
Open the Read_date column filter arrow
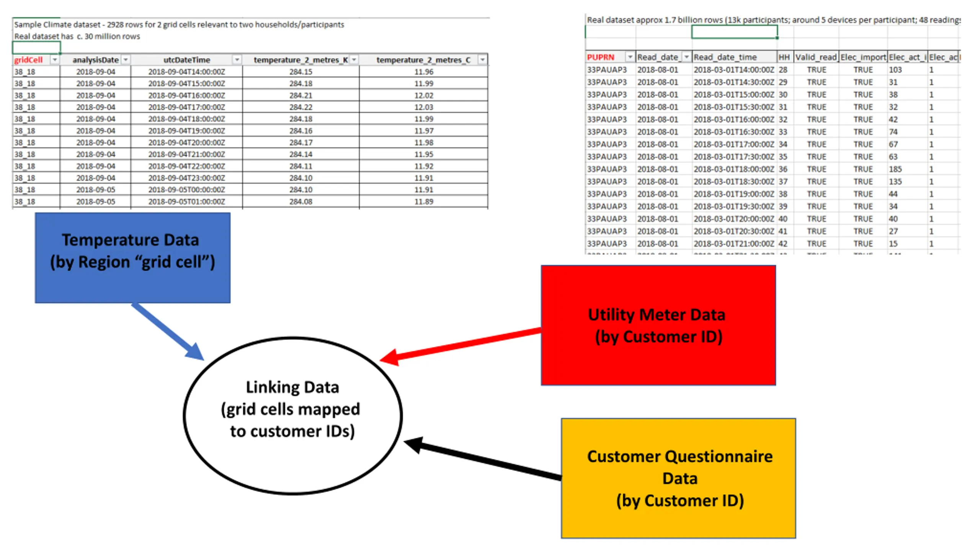[x=686, y=57]
